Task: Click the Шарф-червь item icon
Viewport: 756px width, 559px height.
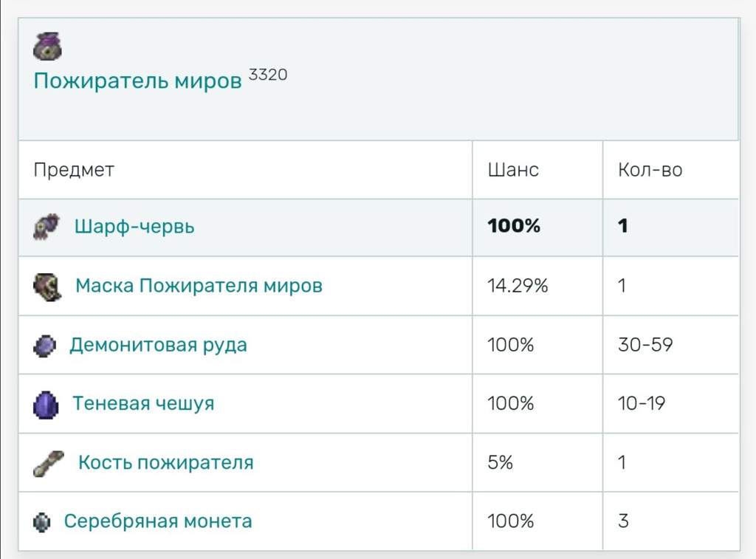Action: tap(47, 227)
